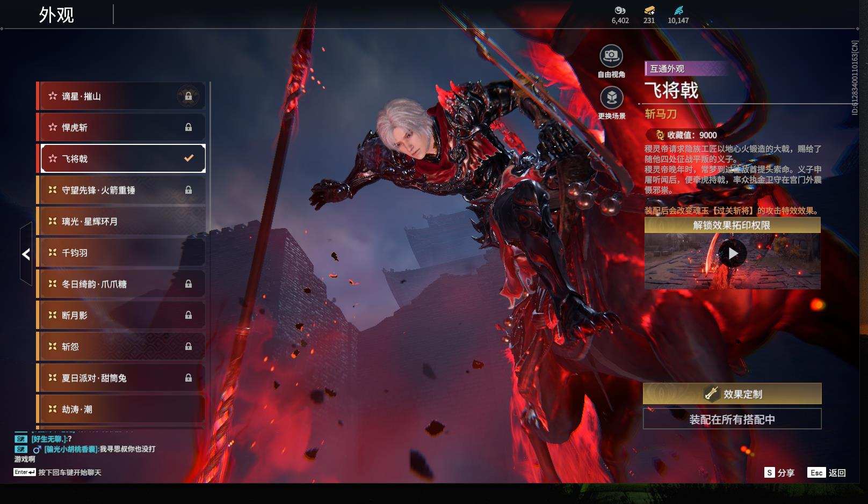Click the gold bar currency icon showing 231
Screen dimensions: 868x504
click(x=649, y=10)
